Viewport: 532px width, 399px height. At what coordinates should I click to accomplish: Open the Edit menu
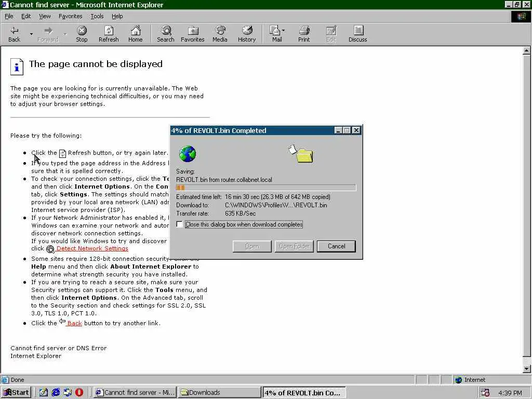coord(26,16)
